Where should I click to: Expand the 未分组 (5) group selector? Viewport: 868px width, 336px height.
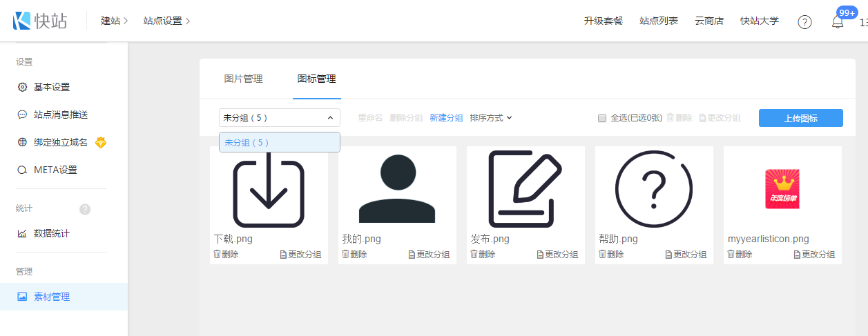point(279,118)
